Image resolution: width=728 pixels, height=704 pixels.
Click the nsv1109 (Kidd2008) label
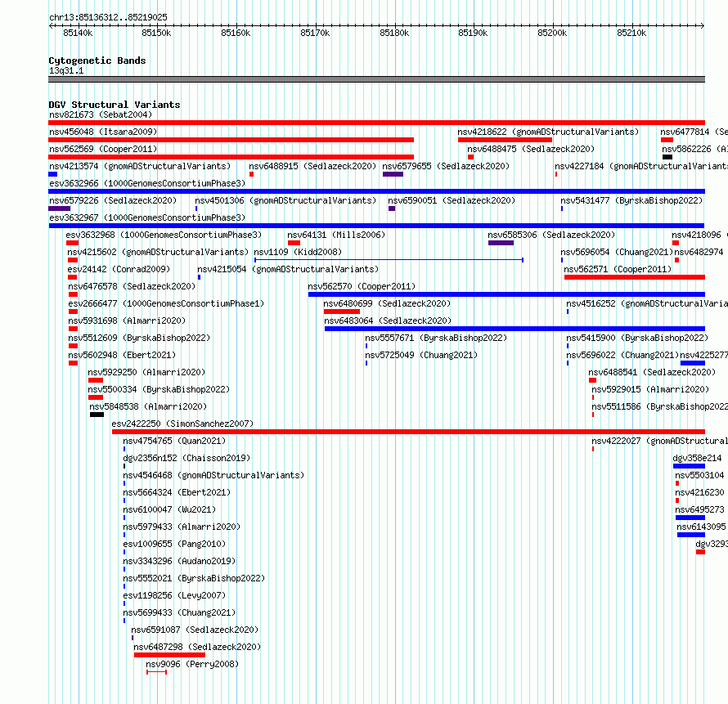pos(298,252)
